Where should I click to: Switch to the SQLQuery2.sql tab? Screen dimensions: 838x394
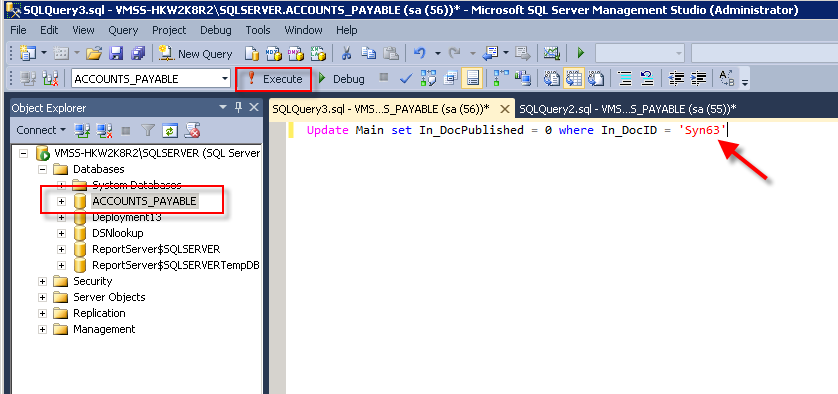[627, 109]
